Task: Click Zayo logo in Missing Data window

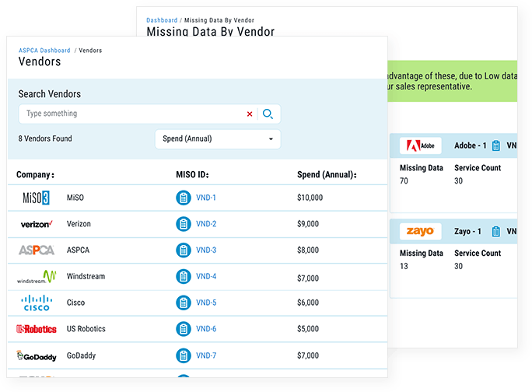Action: click(420, 232)
